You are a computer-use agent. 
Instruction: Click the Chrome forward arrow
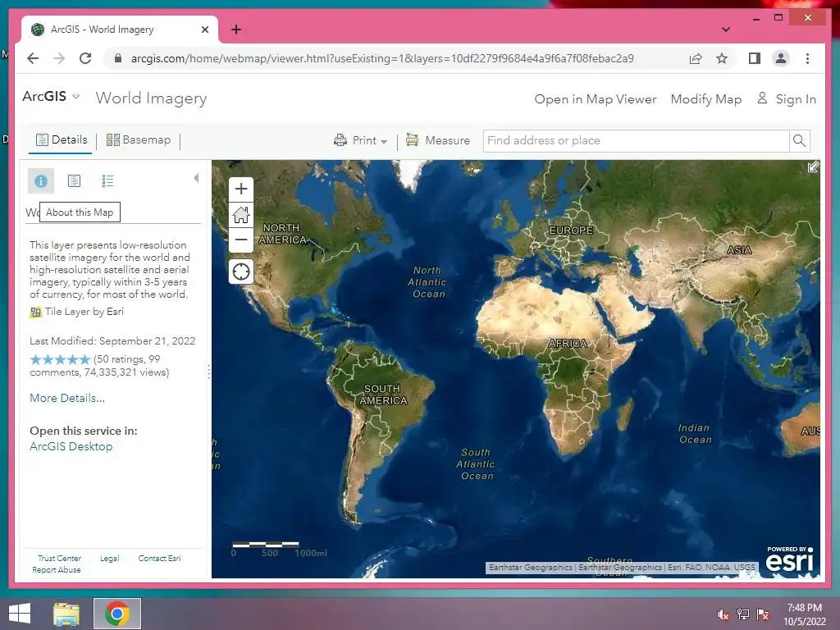click(x=59, y=58)
